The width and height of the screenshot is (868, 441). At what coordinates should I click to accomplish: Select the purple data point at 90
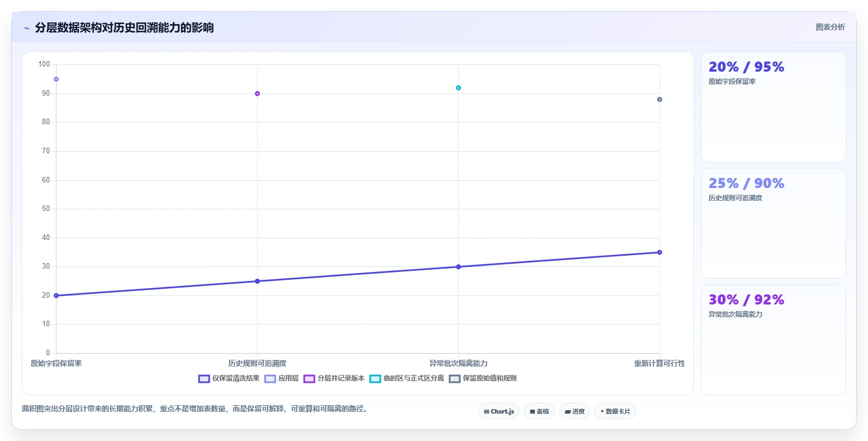[x=257, y=93]
